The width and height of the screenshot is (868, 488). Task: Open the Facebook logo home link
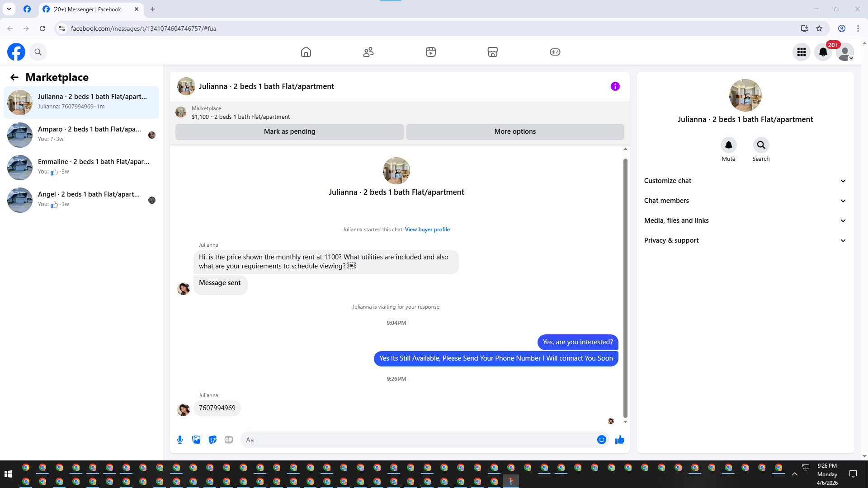[x=16, y=52]
